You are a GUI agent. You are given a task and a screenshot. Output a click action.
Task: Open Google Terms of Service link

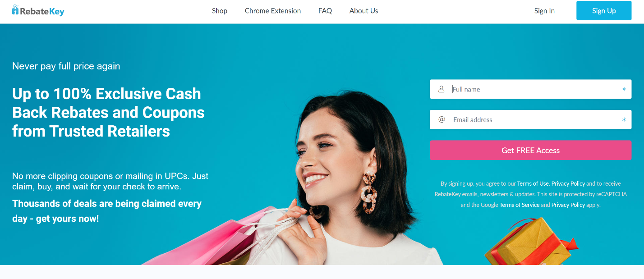pyautogui.click(x=519, y=205)
